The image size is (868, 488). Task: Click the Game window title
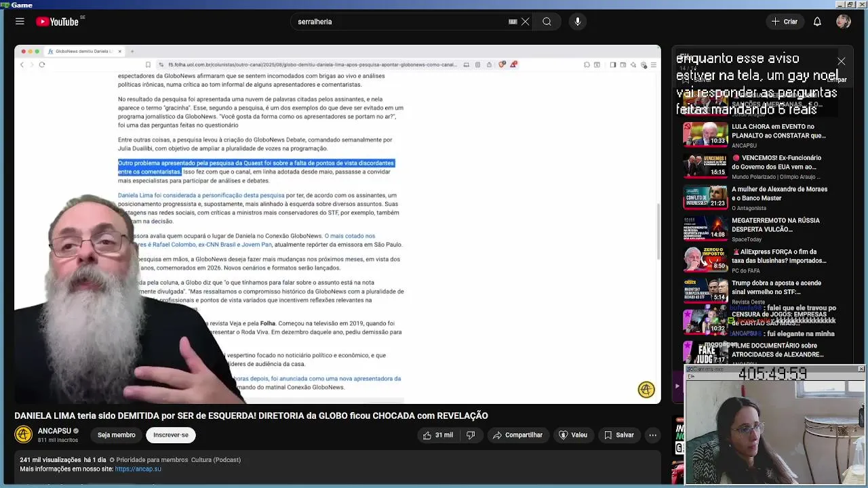pyautogui.click(x=22, y=4)
